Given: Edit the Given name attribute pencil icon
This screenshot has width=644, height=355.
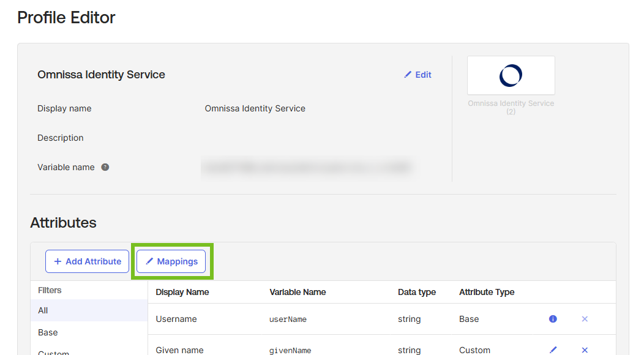Looking at the screenshot, I should point(553,349).
